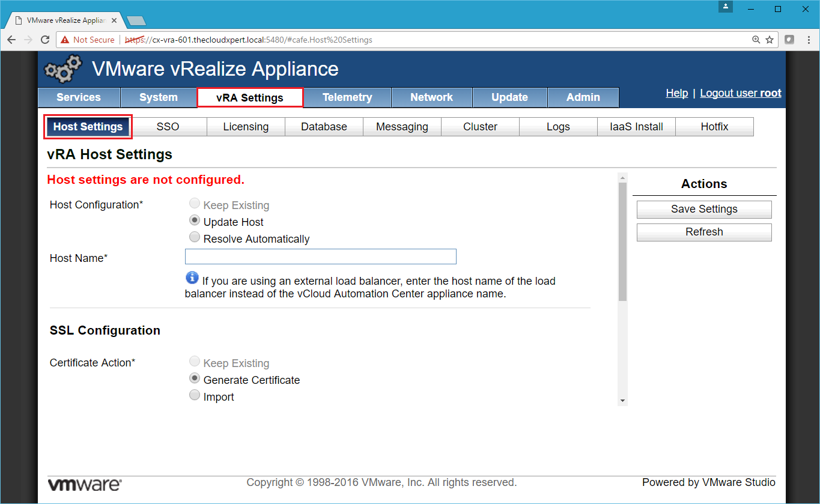Click the zoom magnifier icon in address bar
Screen dimensions: 820x504
pyautogui.click(x=756, y=40)
